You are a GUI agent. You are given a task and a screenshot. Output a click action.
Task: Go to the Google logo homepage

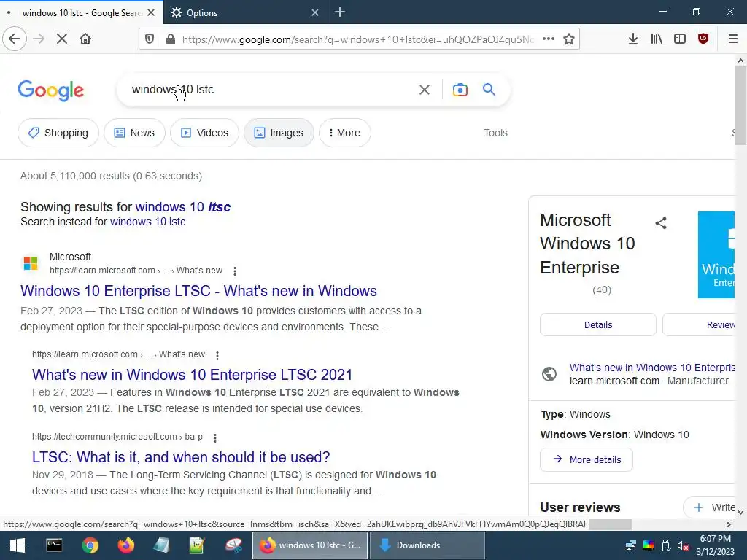(50, 90)
